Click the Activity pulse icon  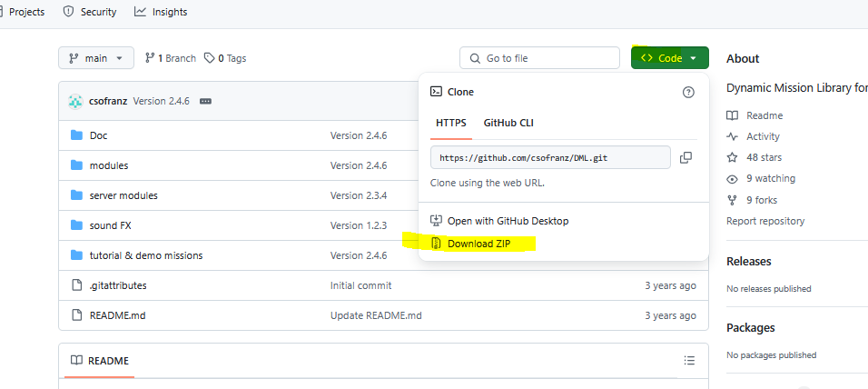[x=733, y=136]
